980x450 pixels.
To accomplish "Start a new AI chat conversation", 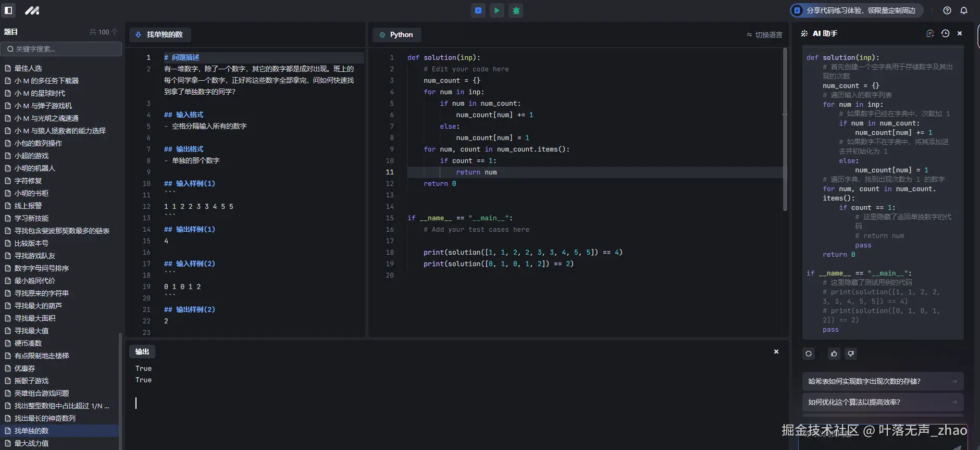I will pyautogui.click(x=930, y=33).
